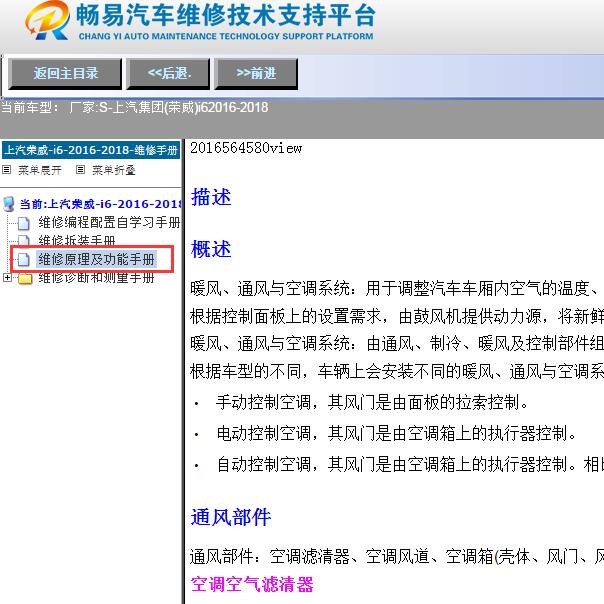Click the line about 电动控制空调
604x604 pixels.
click(396, 433)
